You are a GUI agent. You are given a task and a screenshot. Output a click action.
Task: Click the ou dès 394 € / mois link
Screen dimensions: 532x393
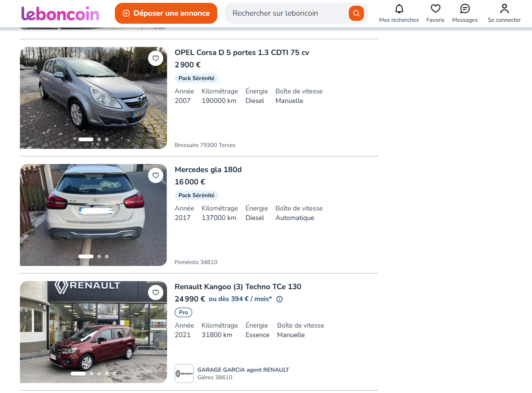coord(240,299)
